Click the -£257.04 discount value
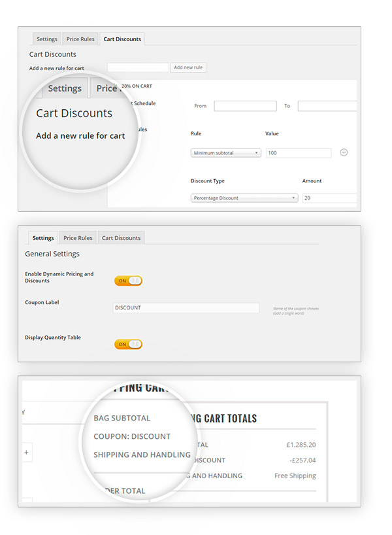 pos(302,460)
